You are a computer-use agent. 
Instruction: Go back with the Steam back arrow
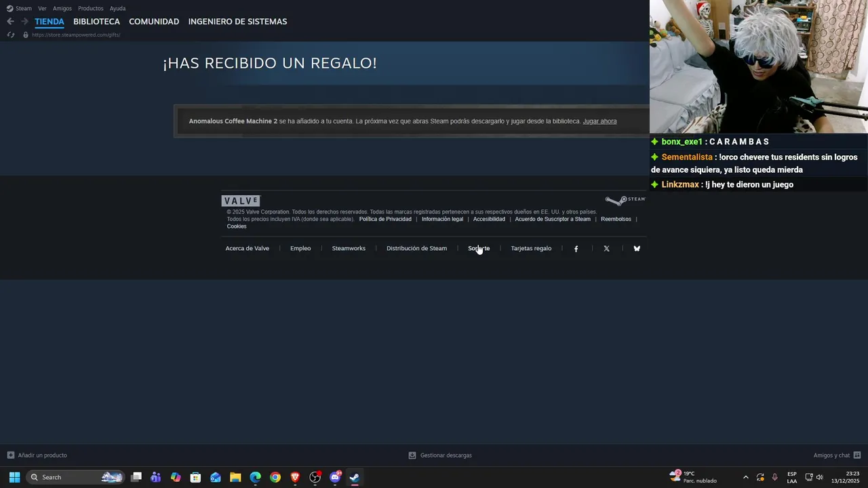pos(10,22)
